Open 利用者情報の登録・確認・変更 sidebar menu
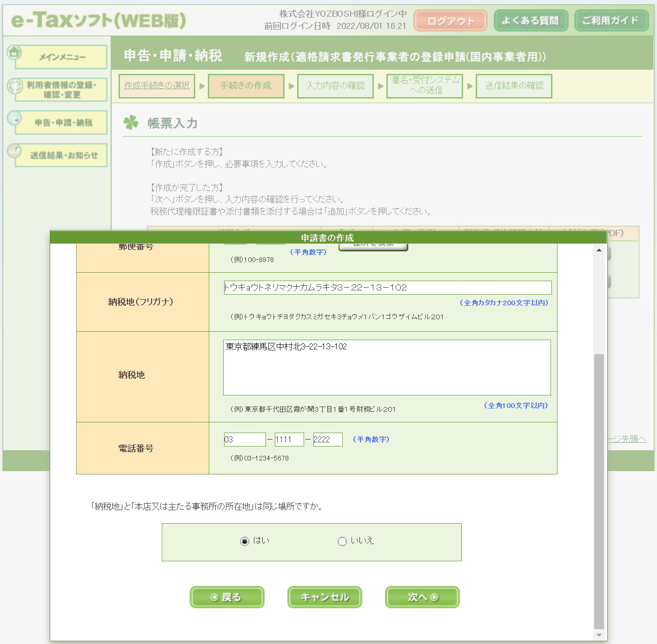This screenshot has width=657, height=644. point(61,90)
